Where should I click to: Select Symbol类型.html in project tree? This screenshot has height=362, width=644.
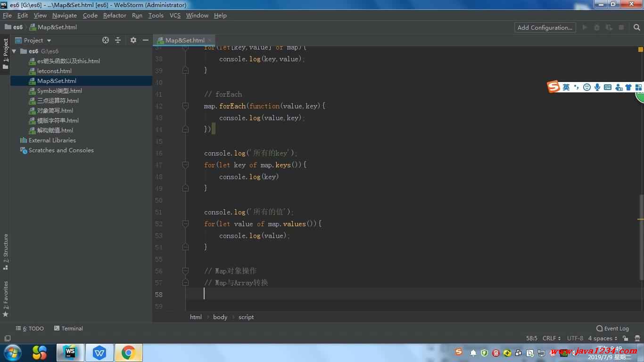click(x=59, y=91)
